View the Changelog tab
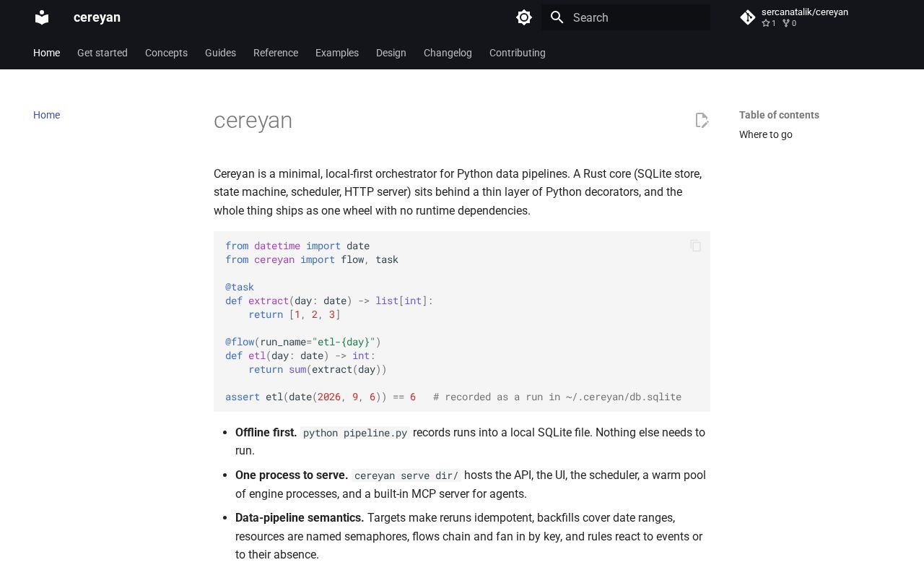Viewport: 924px width, 578px height. [448, 53]
